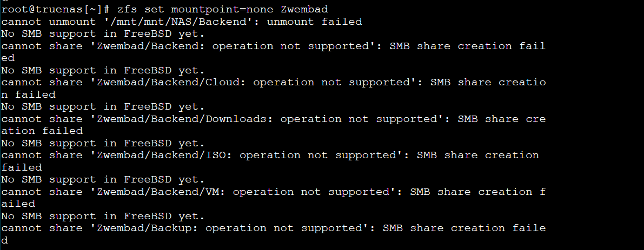Viewport: 644px width, 250px height.
Task: Click the lone 'd' on the final line
Action: pyautogui.click(x=4, y=240)
